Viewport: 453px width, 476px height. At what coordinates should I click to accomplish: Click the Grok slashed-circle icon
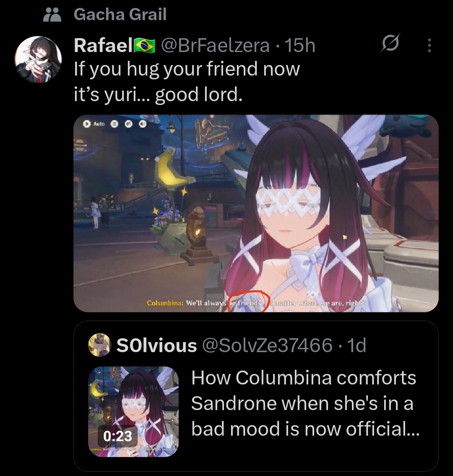[x=390, y=43]
